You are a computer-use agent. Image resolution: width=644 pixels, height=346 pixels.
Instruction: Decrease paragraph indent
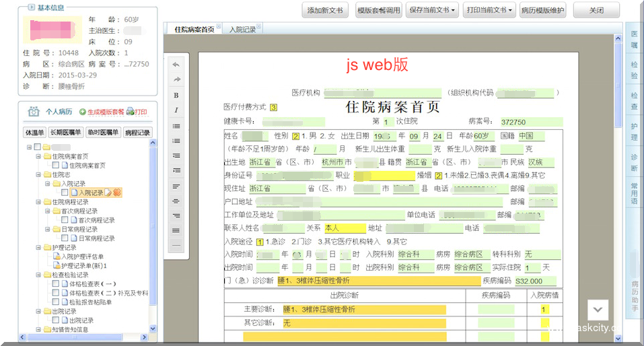coord(176,155)
